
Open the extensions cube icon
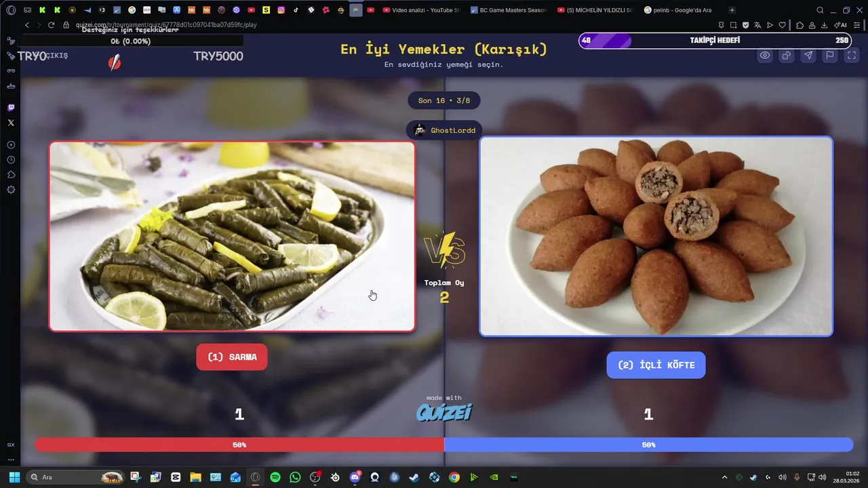click(x=800, y=25)
